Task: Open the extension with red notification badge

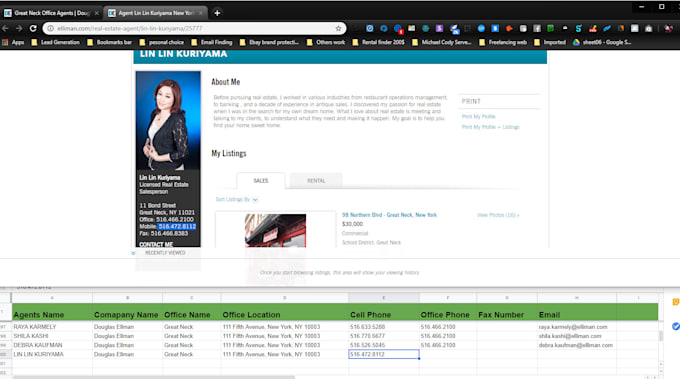Action: click(398, 29)
